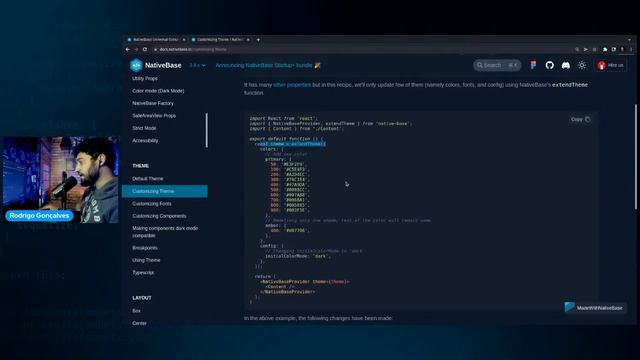Click the Hire us button
This screenshot has height=360, width=640.
(x=611, y=65)
